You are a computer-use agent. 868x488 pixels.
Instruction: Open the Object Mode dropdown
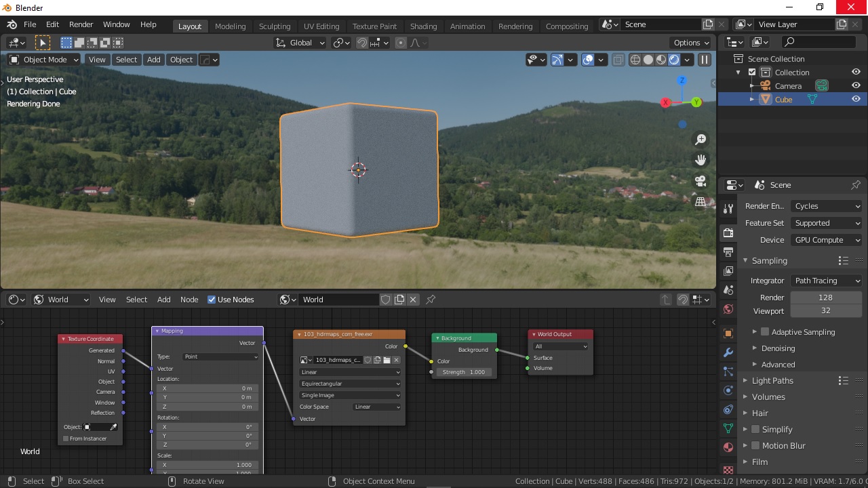43,60
